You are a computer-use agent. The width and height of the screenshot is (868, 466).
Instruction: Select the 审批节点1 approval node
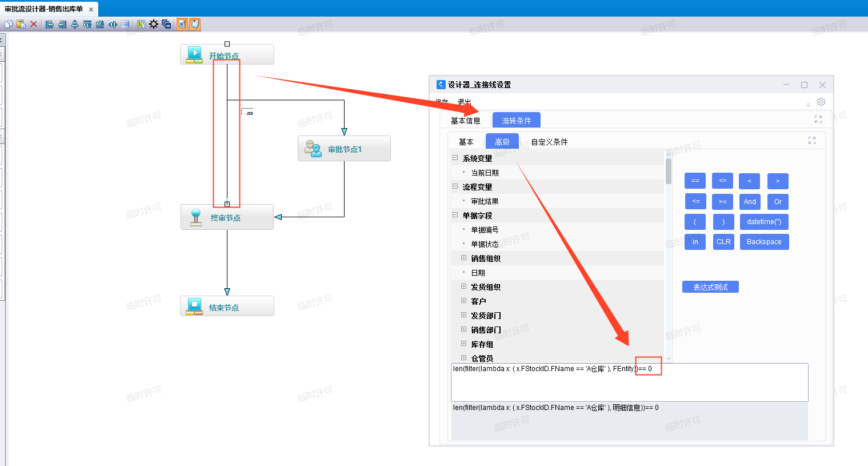pos(344,149)
